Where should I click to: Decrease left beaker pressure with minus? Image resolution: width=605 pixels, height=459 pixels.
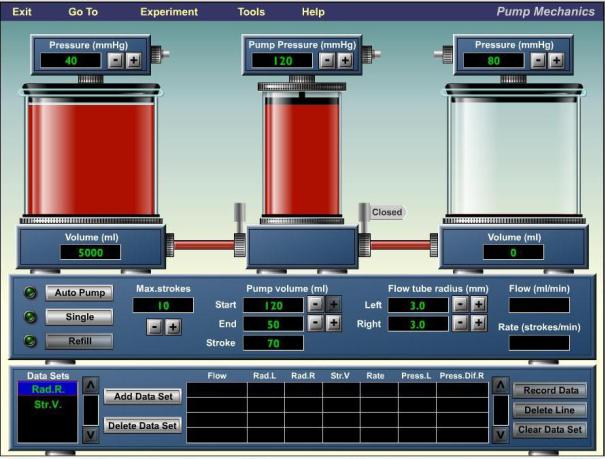(x=115, y=60)
